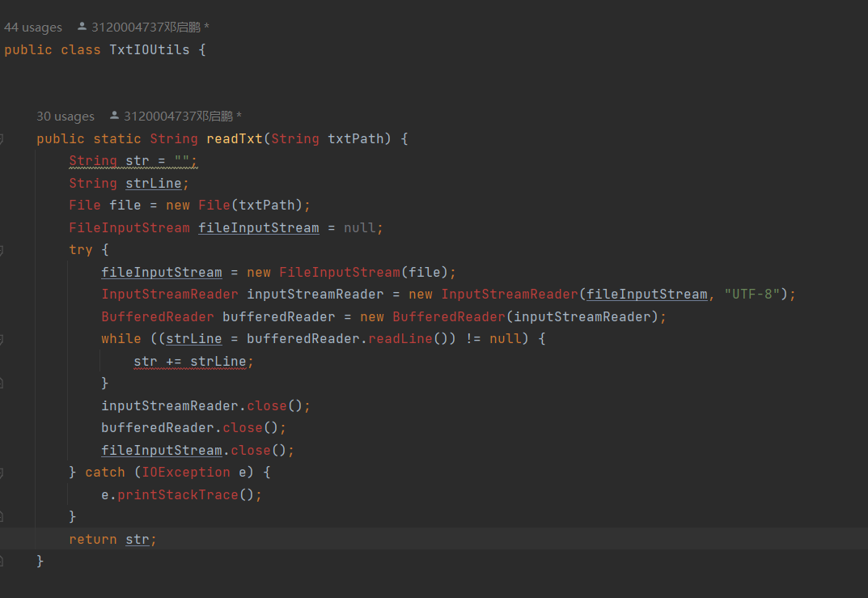
Task: Click the "static" keyword in the method declaration
Action: coord(117,139)
